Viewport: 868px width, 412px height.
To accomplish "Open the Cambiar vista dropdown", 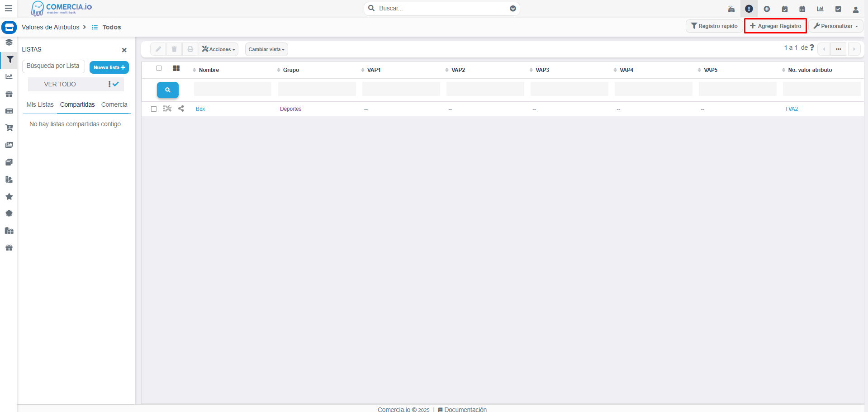I will pos(266,49).
